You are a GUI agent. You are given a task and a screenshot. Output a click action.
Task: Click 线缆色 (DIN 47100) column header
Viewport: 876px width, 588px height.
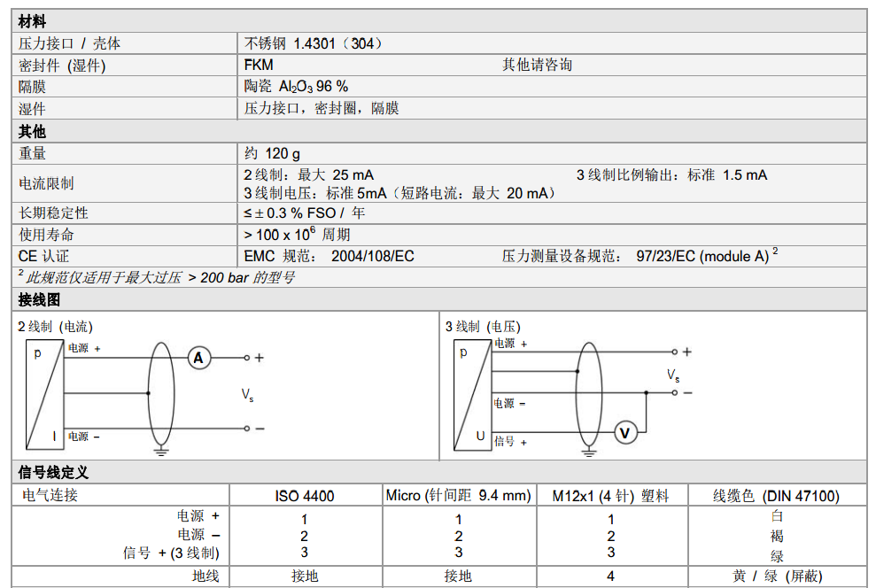pyautogui.click(x=776, y=496)
